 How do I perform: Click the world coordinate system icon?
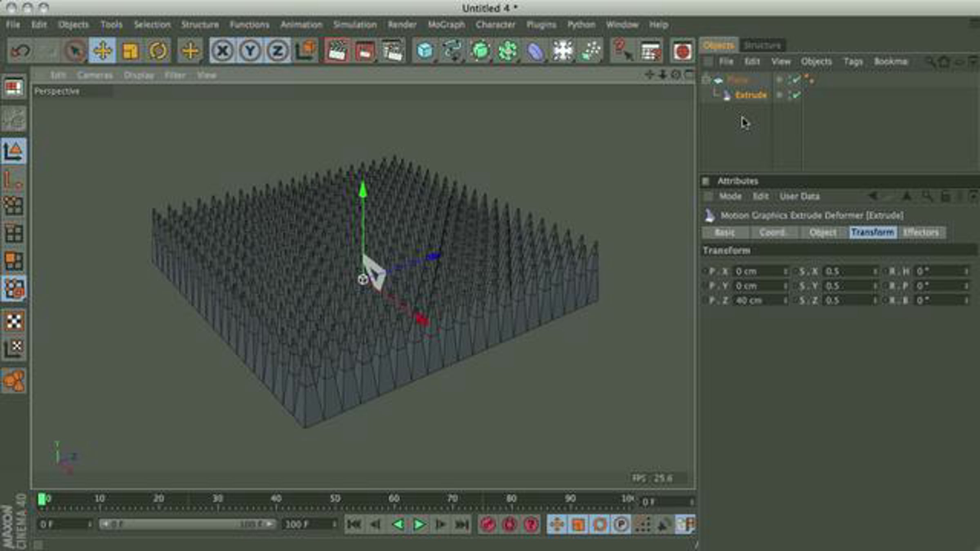[x=306, y=51]
